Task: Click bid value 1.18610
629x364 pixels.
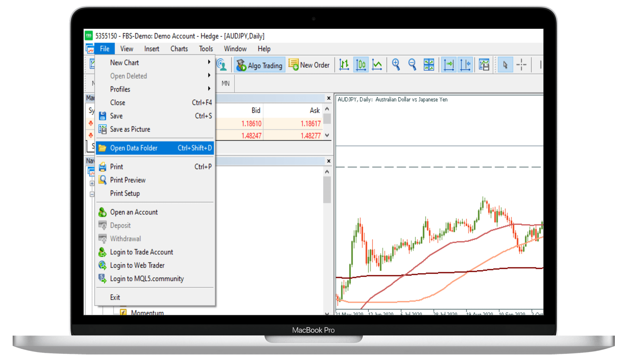Action: click(x=251, y=124)
